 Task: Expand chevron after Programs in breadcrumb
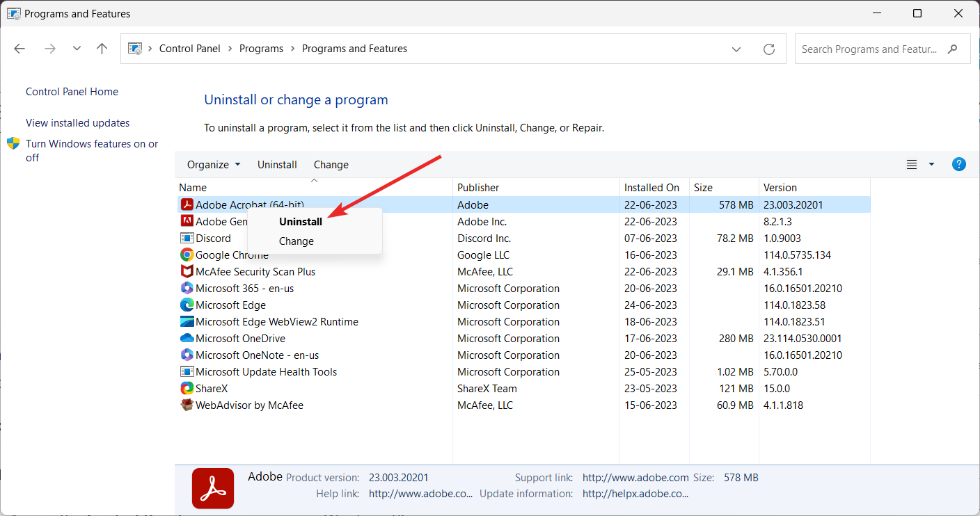click(x=293, y=49)
